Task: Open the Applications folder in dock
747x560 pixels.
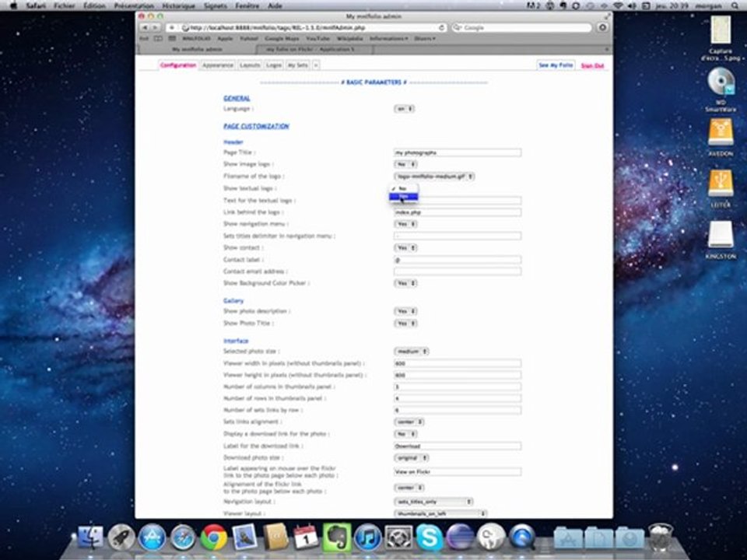Action: [x=568, y=538]
